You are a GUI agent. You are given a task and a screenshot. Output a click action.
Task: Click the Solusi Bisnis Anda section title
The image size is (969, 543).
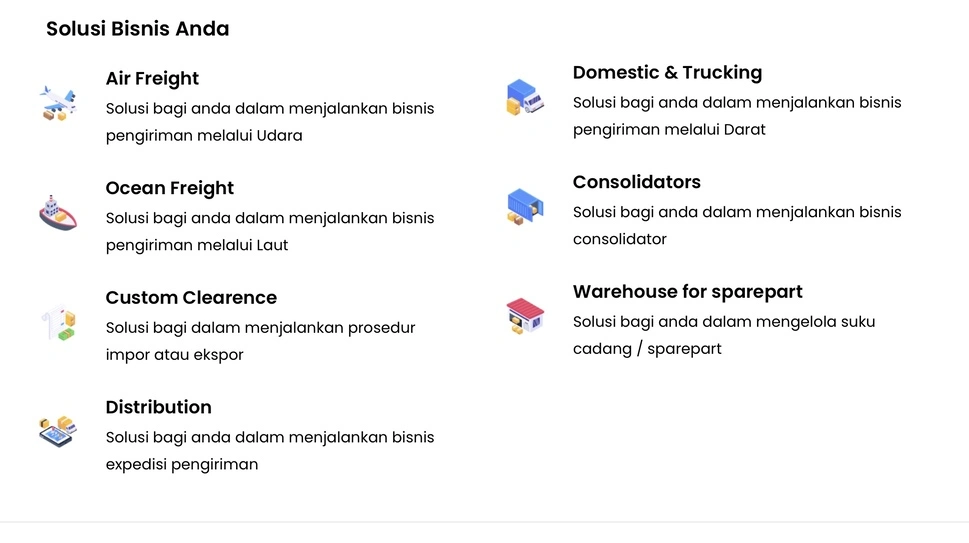click(x=137, y=28)
